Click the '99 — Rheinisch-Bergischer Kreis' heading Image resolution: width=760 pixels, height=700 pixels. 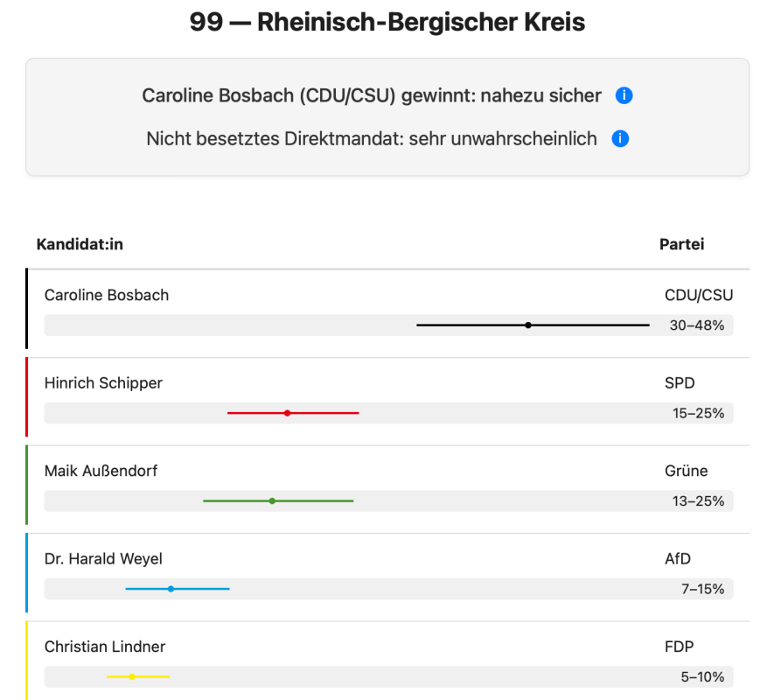(387, 22)
